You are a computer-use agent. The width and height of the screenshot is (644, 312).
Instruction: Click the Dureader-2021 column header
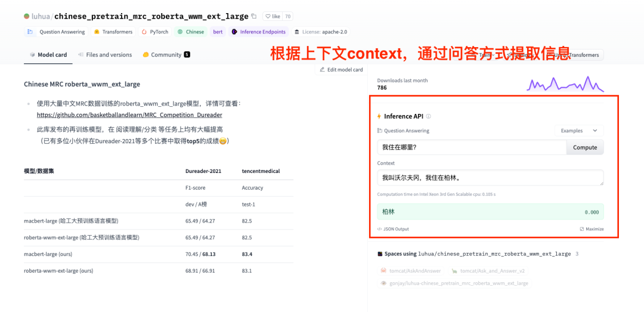(x=203, y=171)
